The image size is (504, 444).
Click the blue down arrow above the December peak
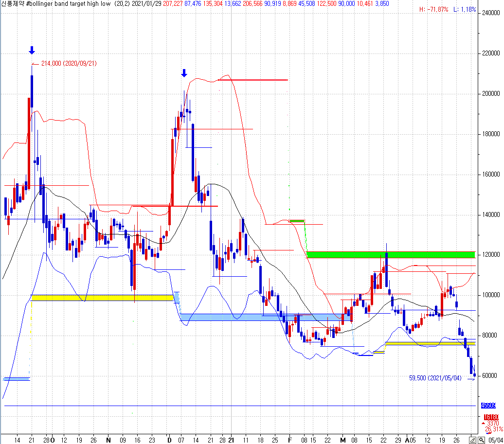click(x=184, y=73)
